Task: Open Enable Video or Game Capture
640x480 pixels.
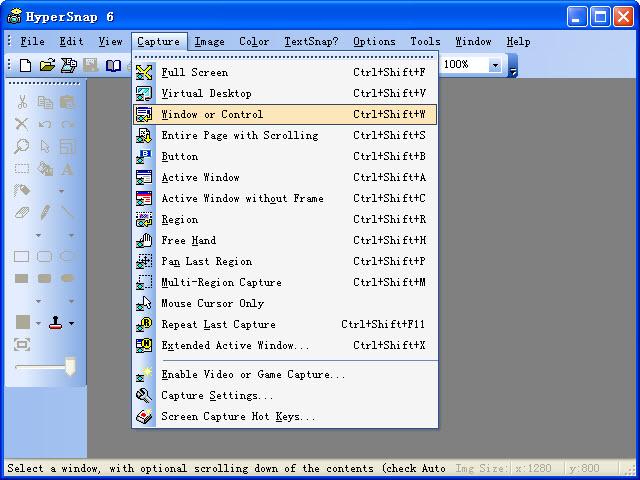Action: [x=285, y=374]
